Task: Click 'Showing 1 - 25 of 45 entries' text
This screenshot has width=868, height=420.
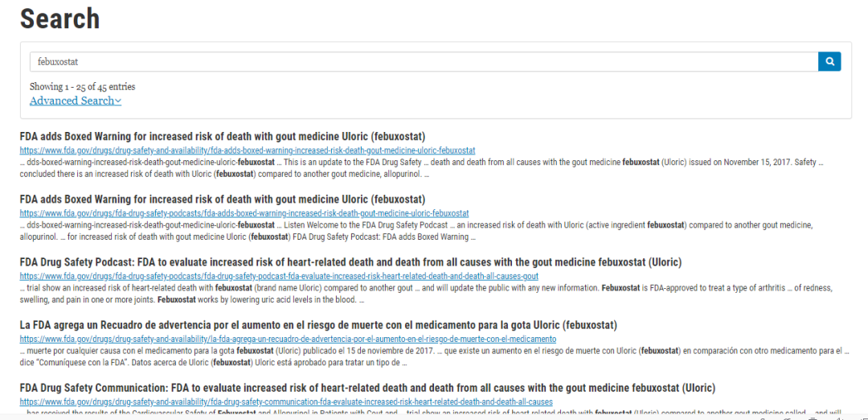Action: coord(83,86)
